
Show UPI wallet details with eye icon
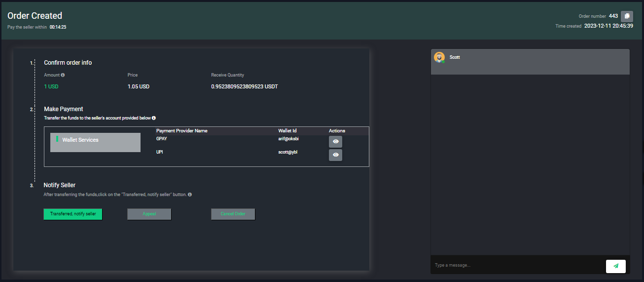[335, 155]
